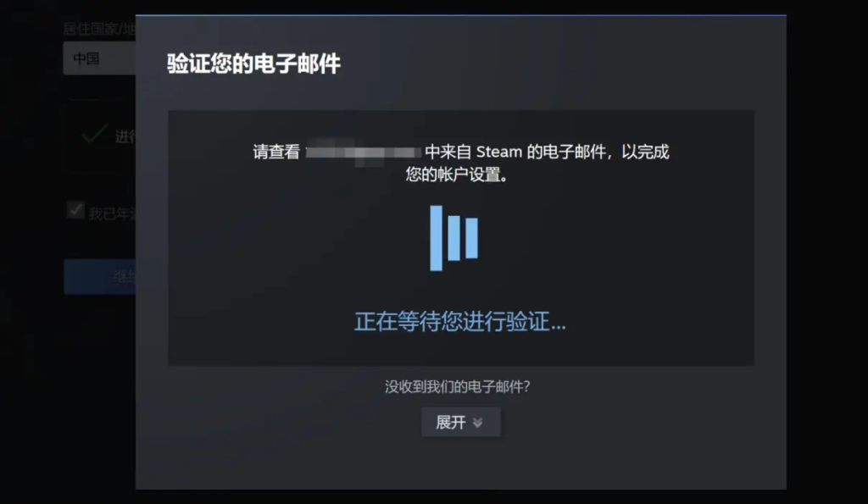Click the tallest left bar of the spinner
The width and height of the screenshot is (868, 504).
point(437,238)
